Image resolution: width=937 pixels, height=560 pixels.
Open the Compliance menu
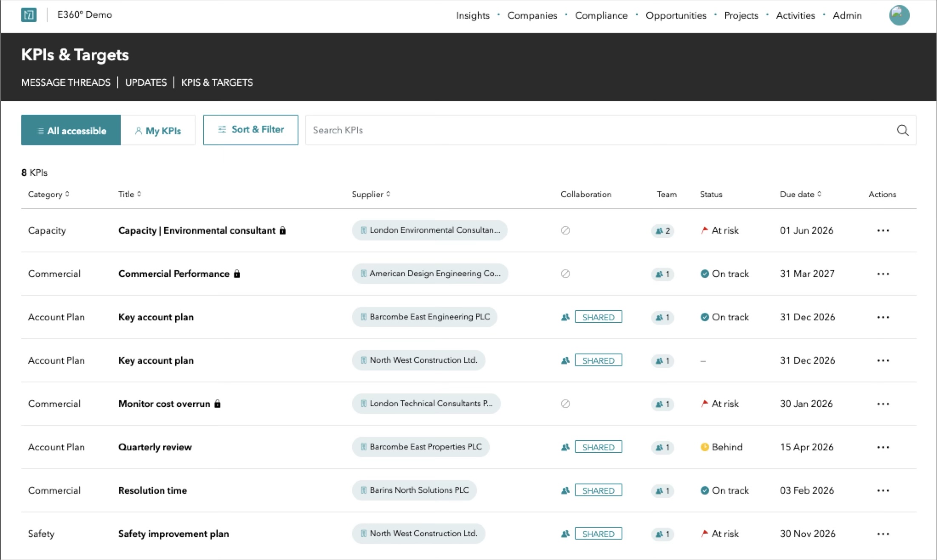pos(601,15)
